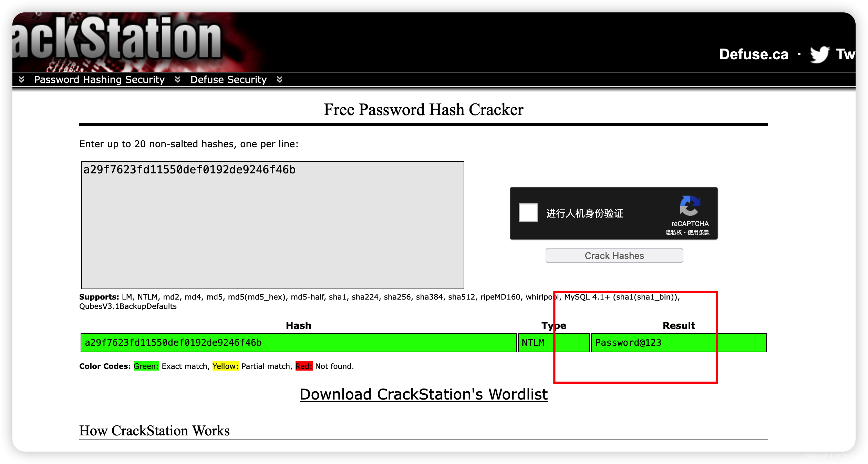Click the Download CrackStation's Wordlist link
The image size is (868, 464).
(424, 394)
